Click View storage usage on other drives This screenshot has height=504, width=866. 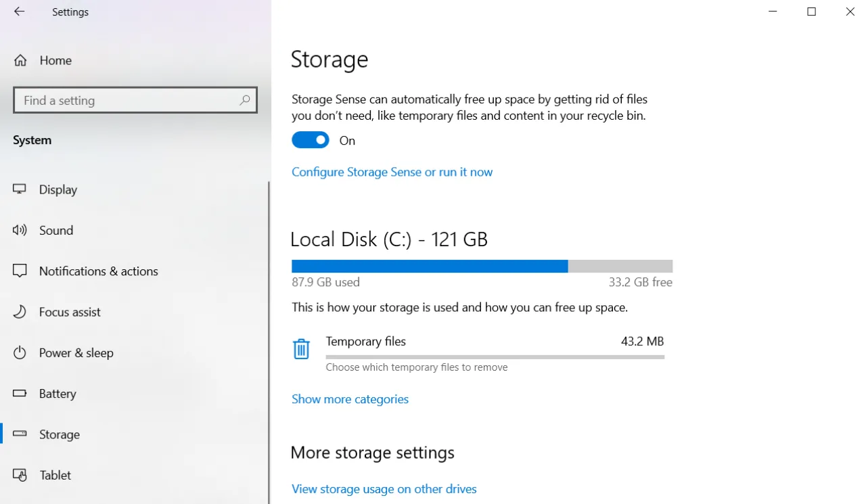(x=384, y=488)
